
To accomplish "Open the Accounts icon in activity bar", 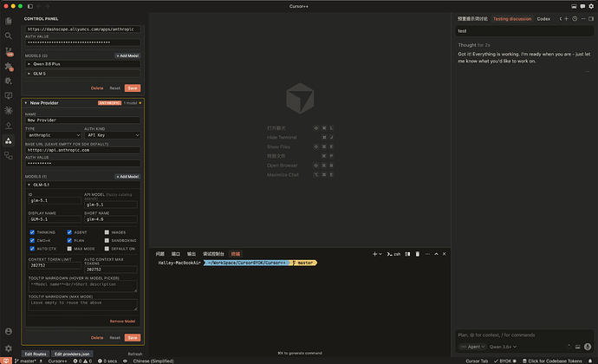I will (9, 331).
